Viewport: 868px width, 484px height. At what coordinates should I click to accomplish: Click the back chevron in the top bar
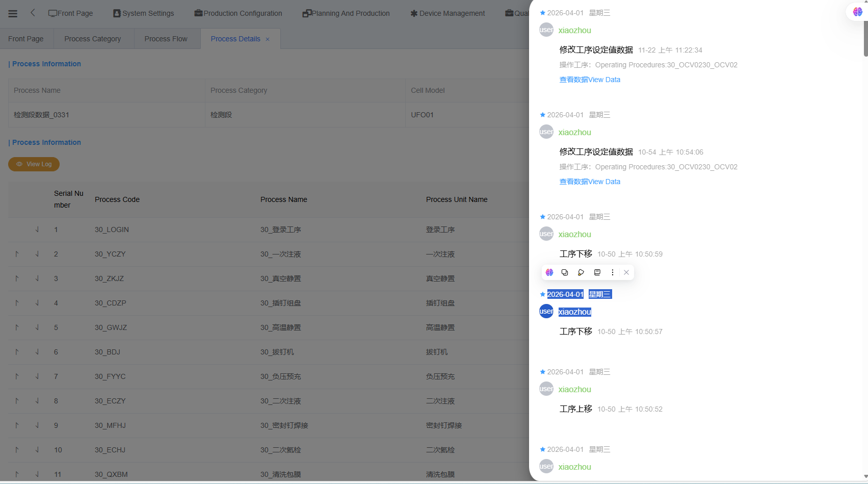point(33,13)
